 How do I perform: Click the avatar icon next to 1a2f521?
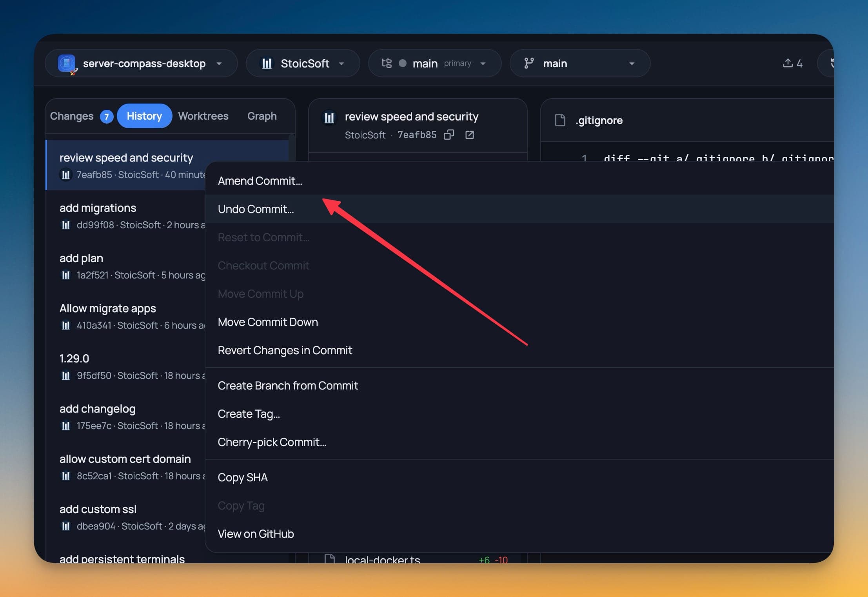pyautogui.click(x=66, y=275)
